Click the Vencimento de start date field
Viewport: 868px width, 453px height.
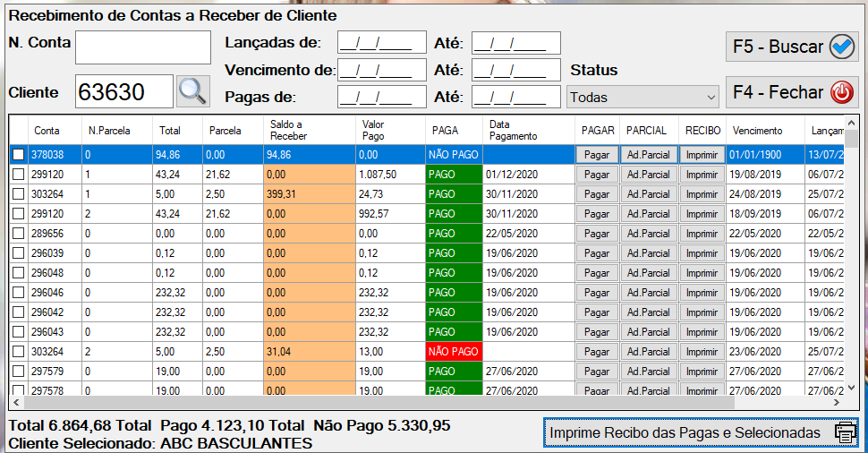[382, 70]
